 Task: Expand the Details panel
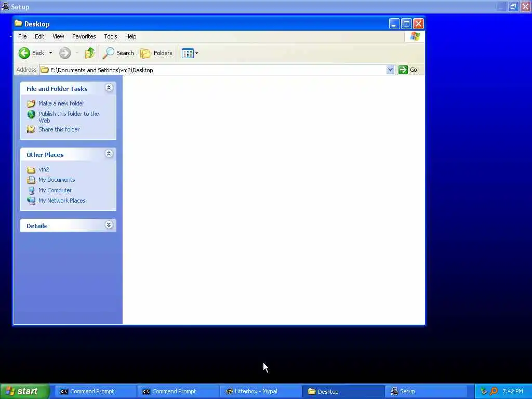point(109,225)
